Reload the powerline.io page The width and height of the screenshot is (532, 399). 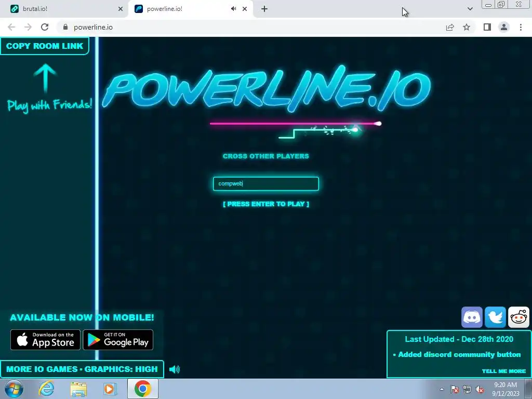pos(45,27)
